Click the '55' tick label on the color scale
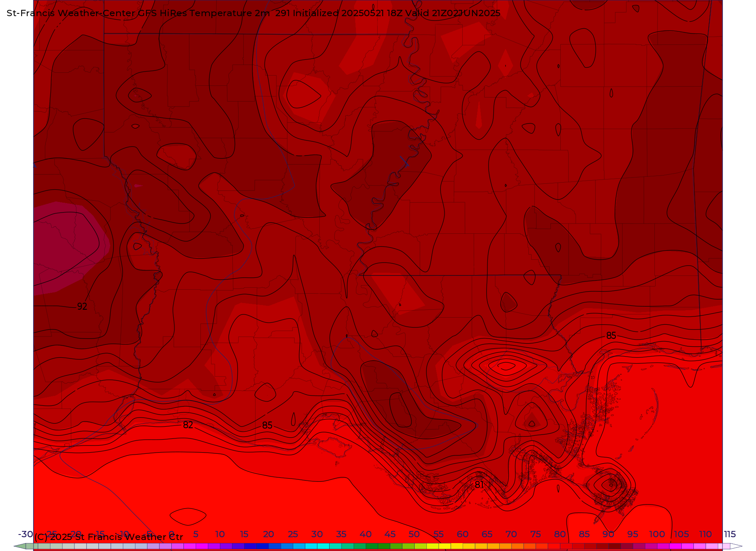 pos(439,534)
